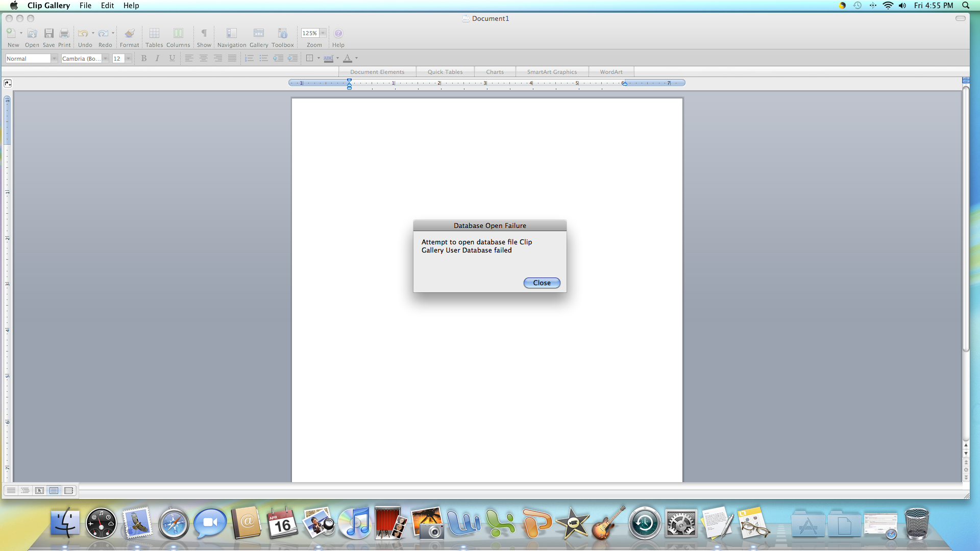
Task: Switch to Draft view button
Action: tap(11, 490)
